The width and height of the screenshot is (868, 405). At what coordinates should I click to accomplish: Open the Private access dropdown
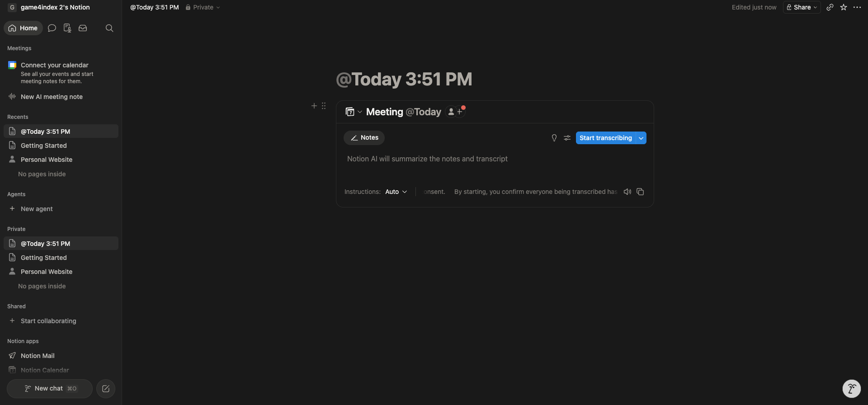pos(203,7)
